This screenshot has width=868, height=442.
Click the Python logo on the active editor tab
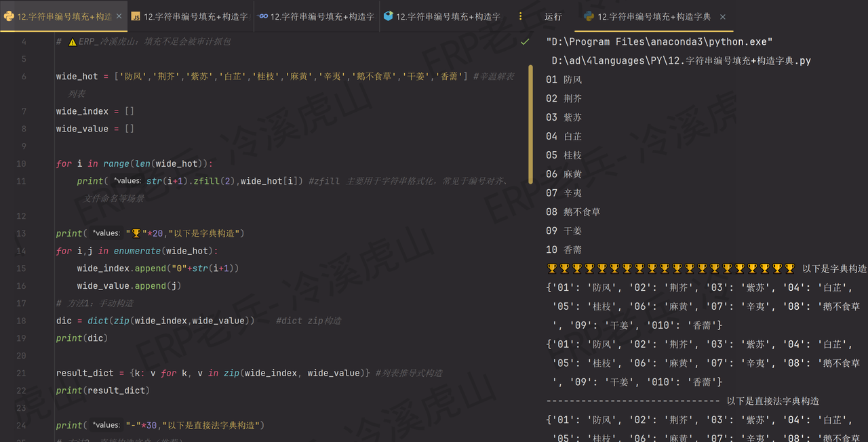pos(9,16)
